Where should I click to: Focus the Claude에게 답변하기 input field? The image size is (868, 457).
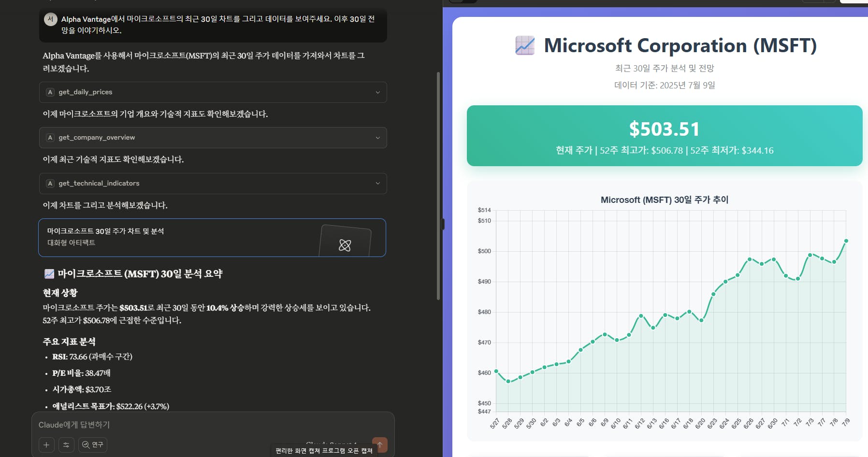tap(213, 425)
